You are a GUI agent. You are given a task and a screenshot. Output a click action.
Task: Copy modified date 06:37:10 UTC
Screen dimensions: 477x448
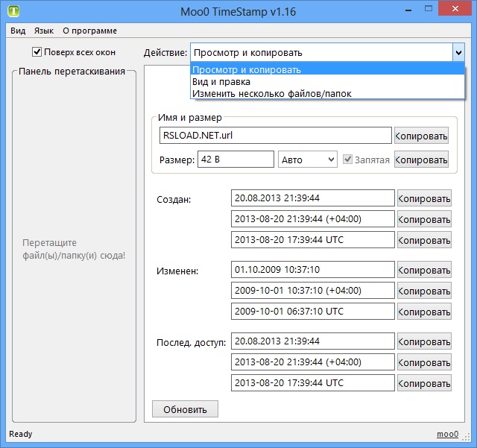pos(424,312)
